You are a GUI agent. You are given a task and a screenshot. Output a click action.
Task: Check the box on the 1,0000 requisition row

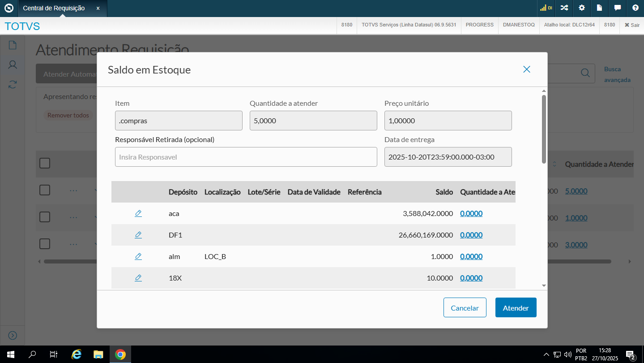[x=45, y=217]
